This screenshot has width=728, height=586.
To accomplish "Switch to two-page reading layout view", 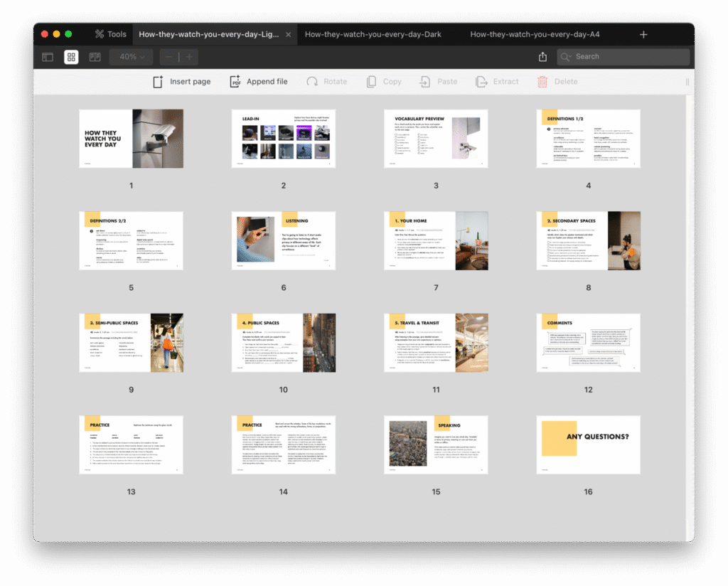I will coord(95,57).
